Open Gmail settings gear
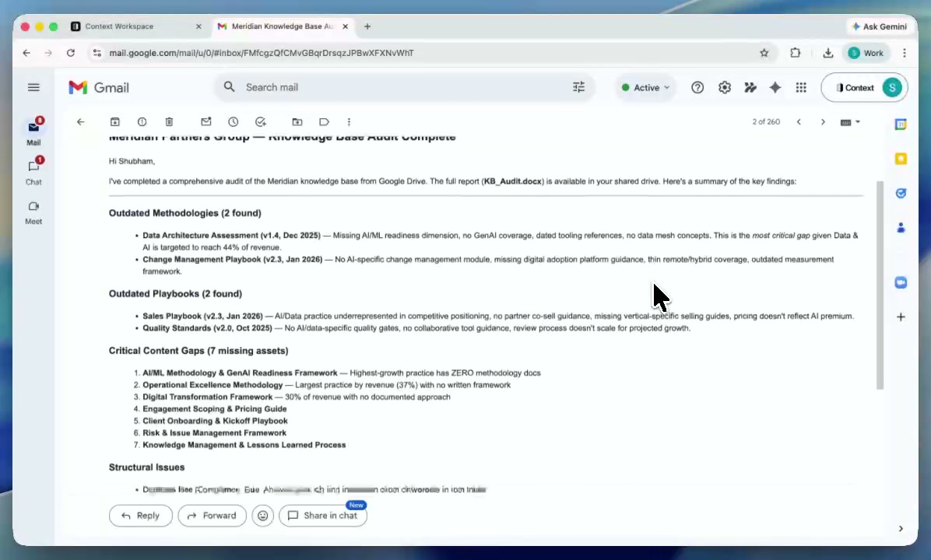This screenshot has height=560, width=931. tap(725, 87)
